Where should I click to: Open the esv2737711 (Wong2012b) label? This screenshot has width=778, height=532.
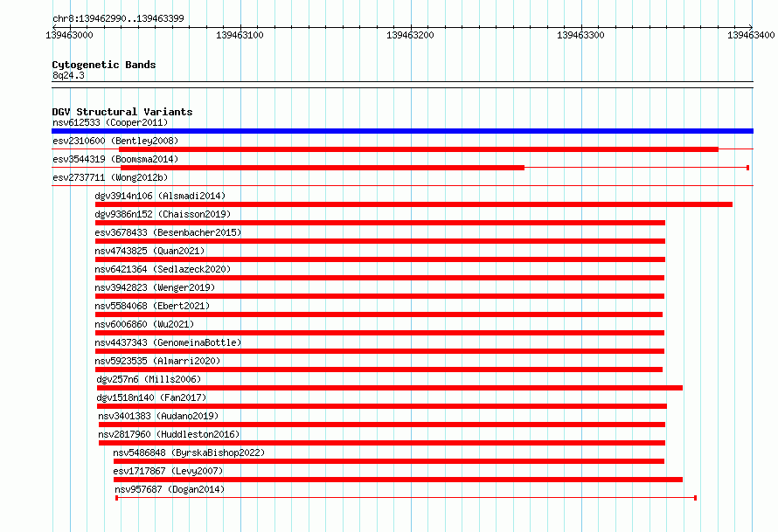point(110,177)
